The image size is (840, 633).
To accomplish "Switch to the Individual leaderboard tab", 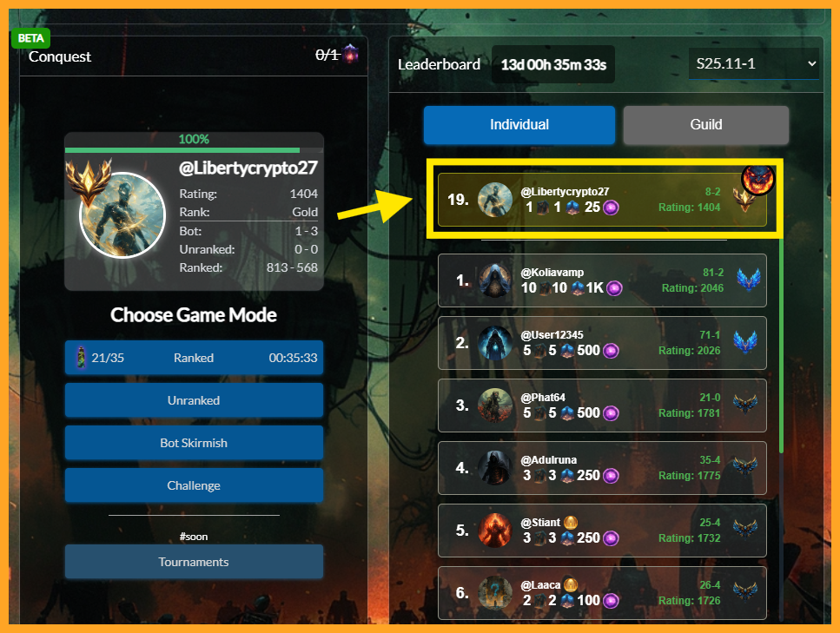I will click(x=519, y=125).
